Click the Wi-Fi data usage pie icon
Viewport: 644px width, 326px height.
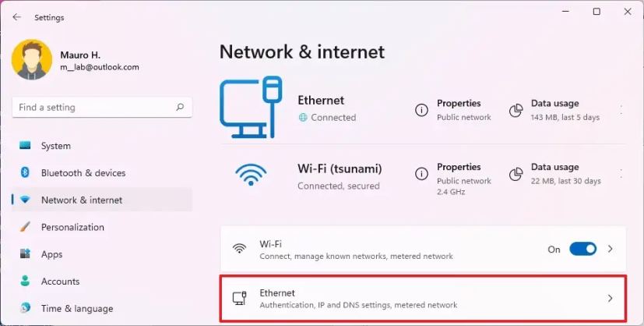[516, 174]
